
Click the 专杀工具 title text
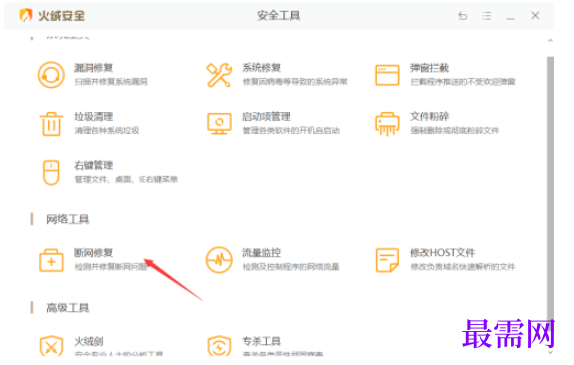pos(261,342)
